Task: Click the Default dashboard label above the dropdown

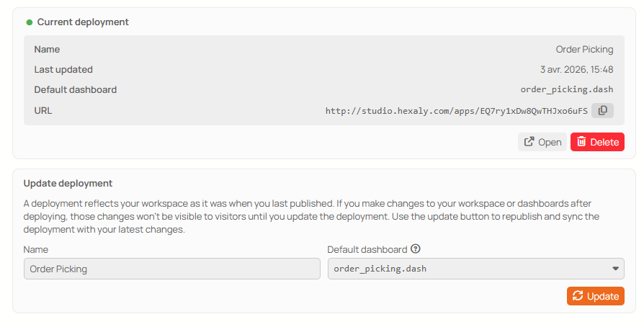Action: pyautogui.click(x=367, y=249)
